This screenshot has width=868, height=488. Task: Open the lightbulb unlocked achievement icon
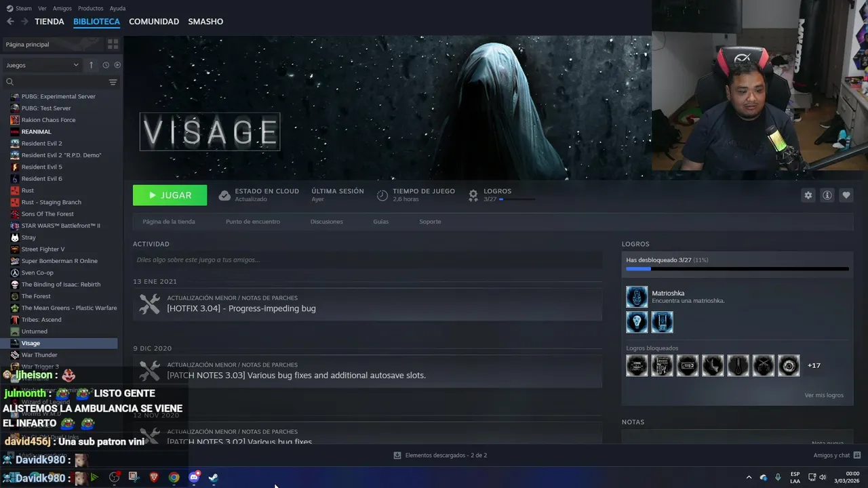point(637,322)
